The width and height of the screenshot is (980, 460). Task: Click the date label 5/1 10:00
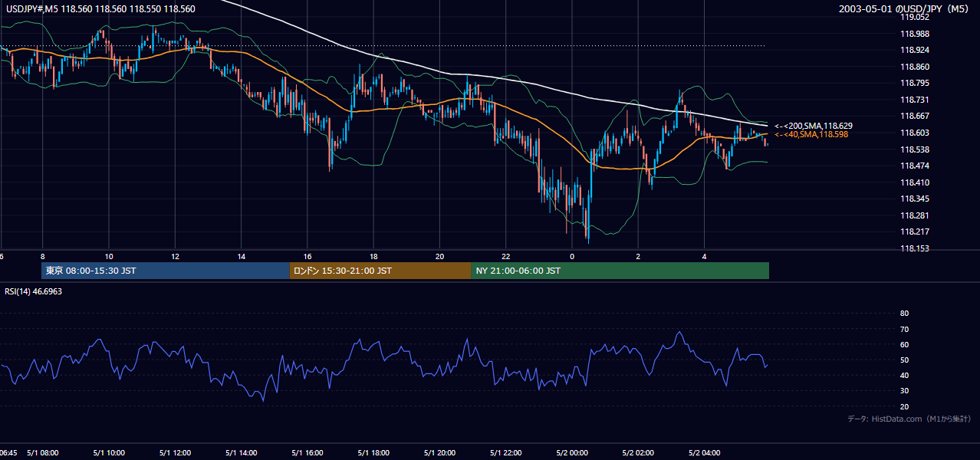coord(109,452)
